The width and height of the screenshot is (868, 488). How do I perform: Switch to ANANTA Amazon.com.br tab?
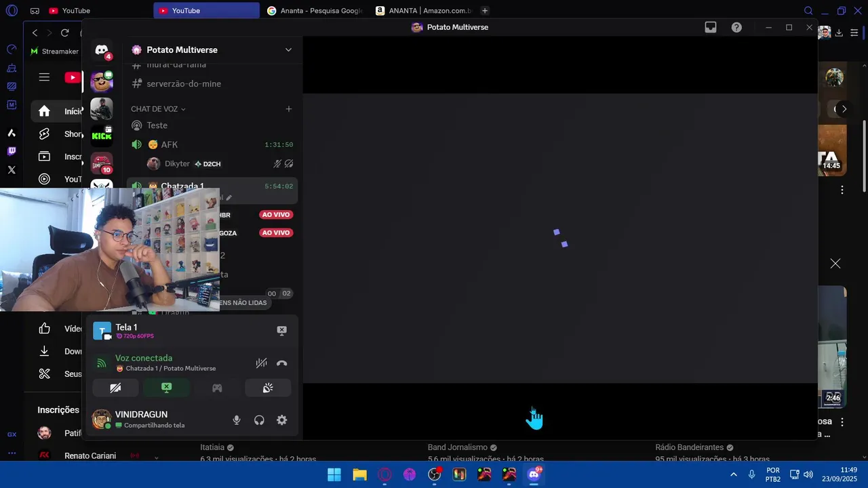tap(424, 11)
